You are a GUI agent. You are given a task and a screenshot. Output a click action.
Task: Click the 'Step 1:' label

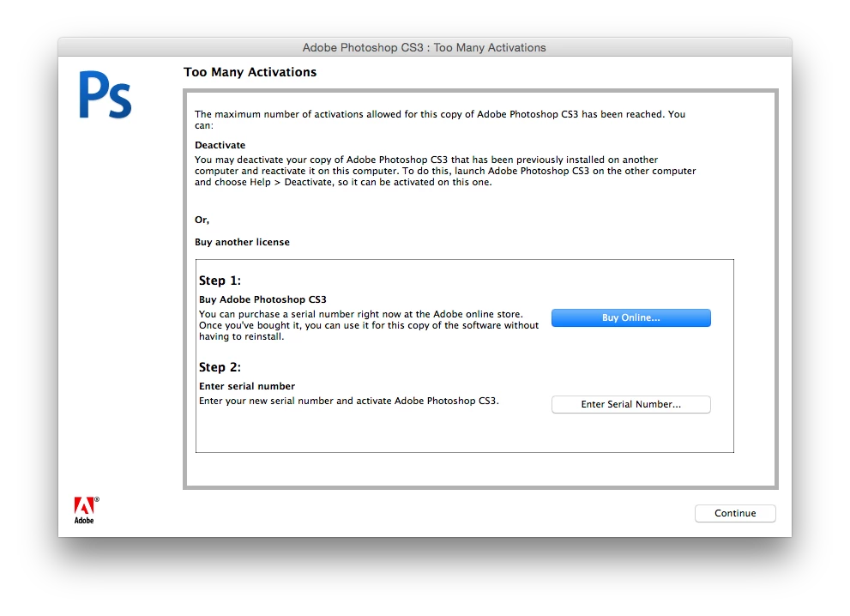click(220, 281)
